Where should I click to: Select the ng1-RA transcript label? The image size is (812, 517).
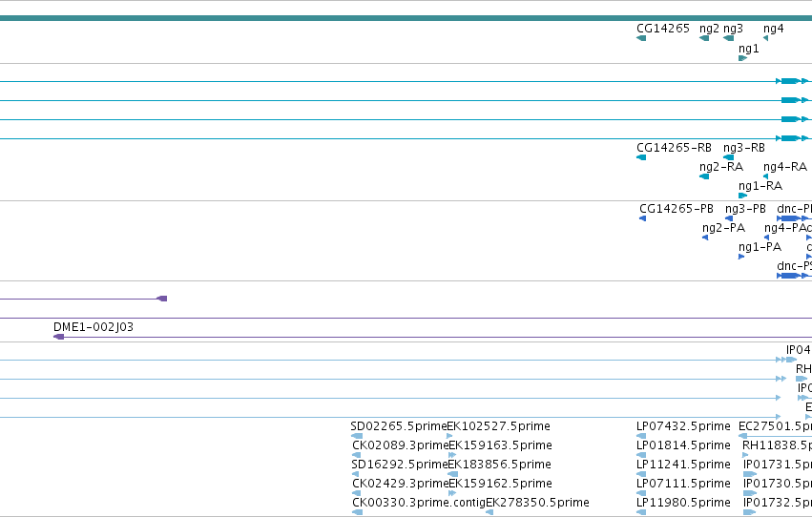tap(760, 186)
